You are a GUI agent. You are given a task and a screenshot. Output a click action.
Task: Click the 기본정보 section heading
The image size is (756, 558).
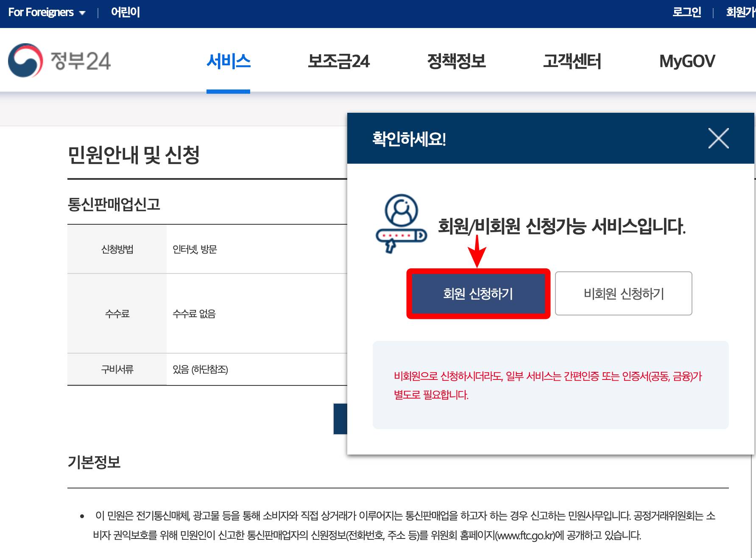pos(94,462)
